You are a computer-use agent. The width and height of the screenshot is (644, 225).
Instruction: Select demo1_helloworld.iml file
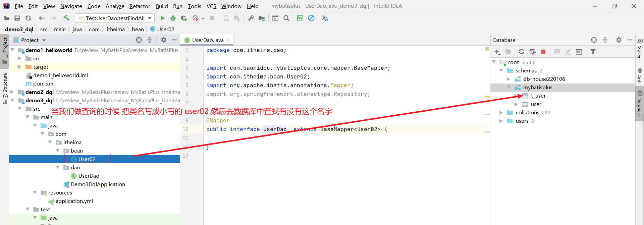[x=60, y=75]
